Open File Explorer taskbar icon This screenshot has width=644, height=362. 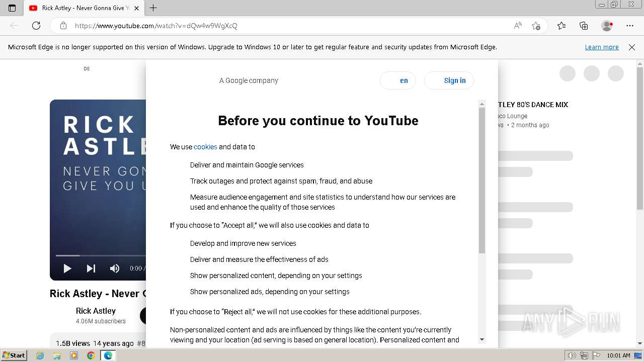coord(57,355)
